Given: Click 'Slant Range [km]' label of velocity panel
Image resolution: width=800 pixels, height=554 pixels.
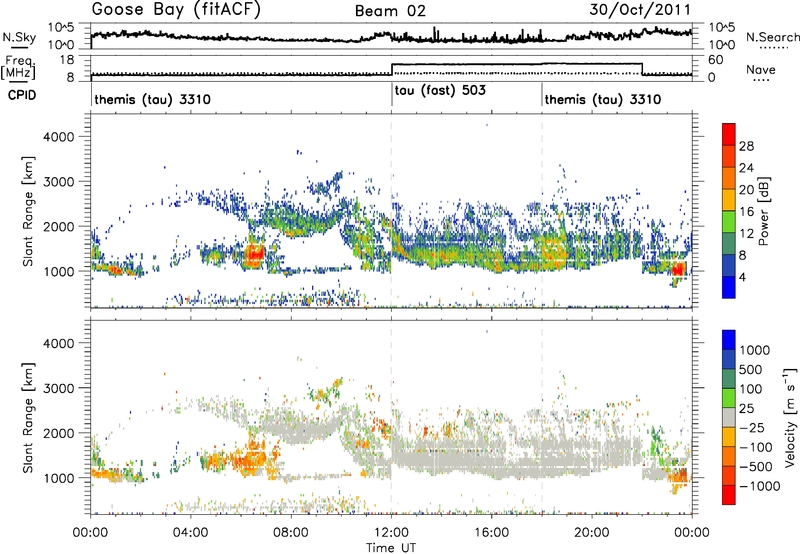Looking at the screenshot, I should [x=28, y=417].
